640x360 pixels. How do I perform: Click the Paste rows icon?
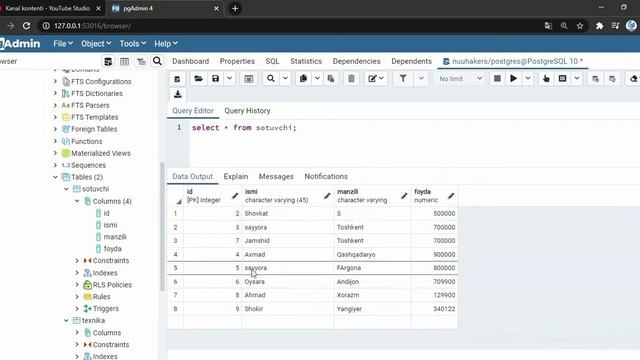[331, 78]
